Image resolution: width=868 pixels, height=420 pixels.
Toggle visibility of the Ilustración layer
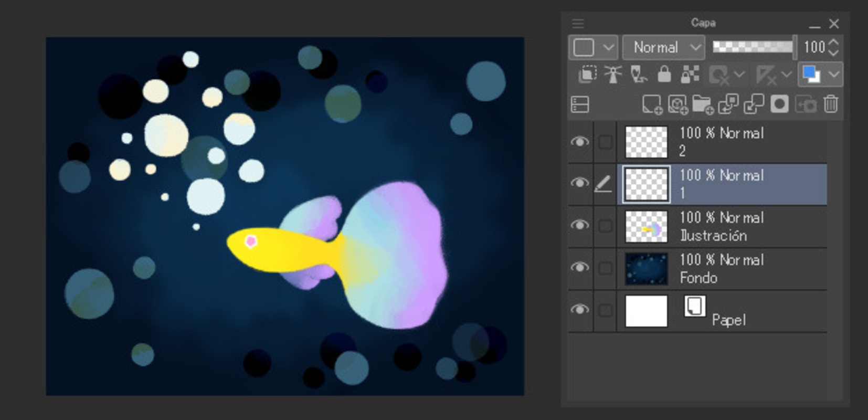click(x=579, y=226)
